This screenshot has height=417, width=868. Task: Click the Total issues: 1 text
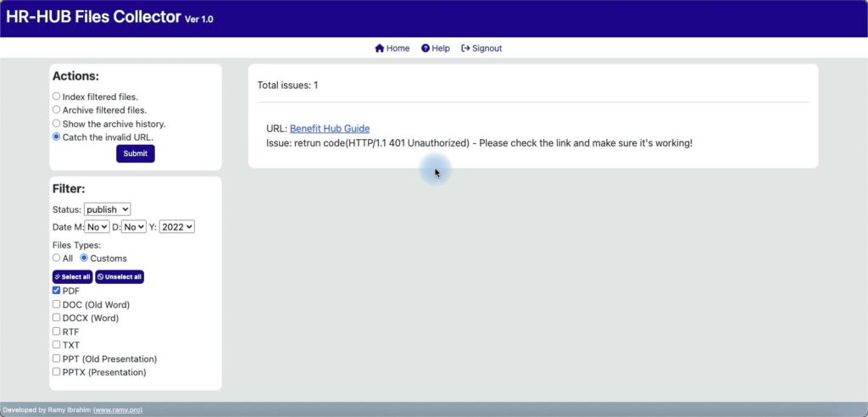pyautogui.click(x=288, y=86)
